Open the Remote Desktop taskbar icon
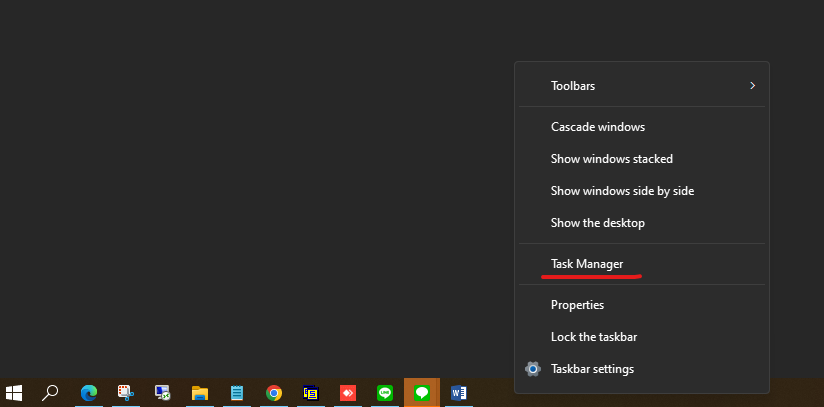 pyautogui.click(x=162, y=393)
